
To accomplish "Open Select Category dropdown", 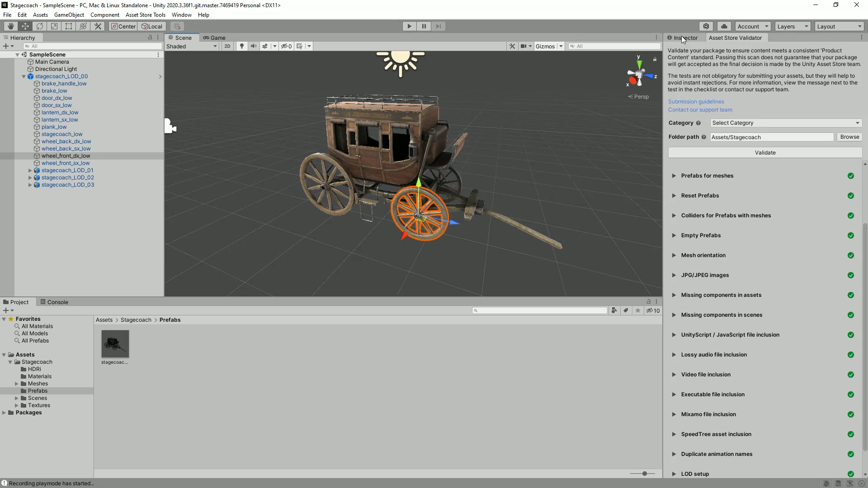I will click(x=786, y=123).
